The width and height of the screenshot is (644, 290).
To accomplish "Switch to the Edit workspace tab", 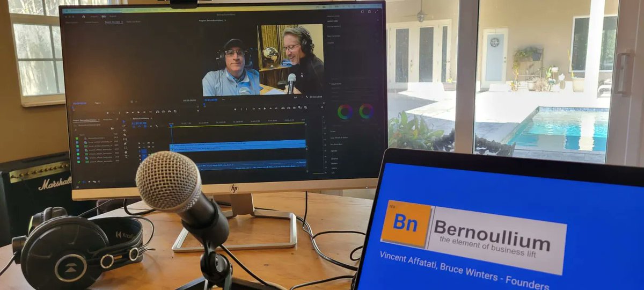I will 104,17.
